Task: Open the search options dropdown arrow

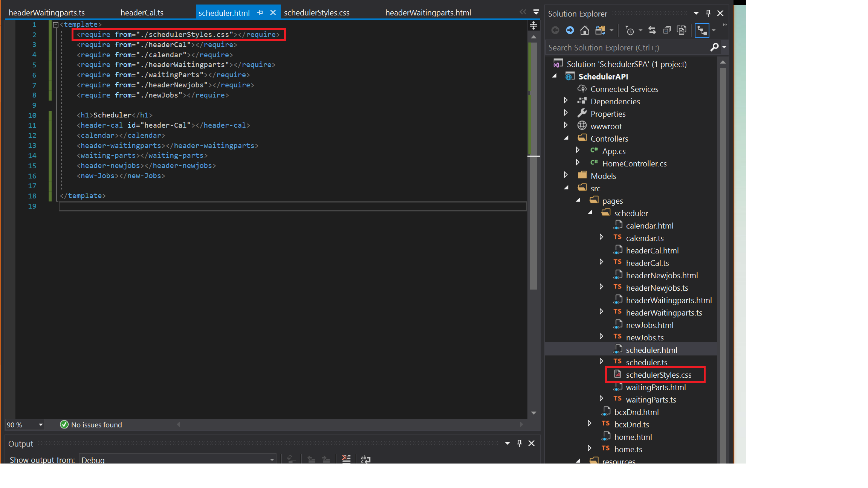Action: point(724,47)
